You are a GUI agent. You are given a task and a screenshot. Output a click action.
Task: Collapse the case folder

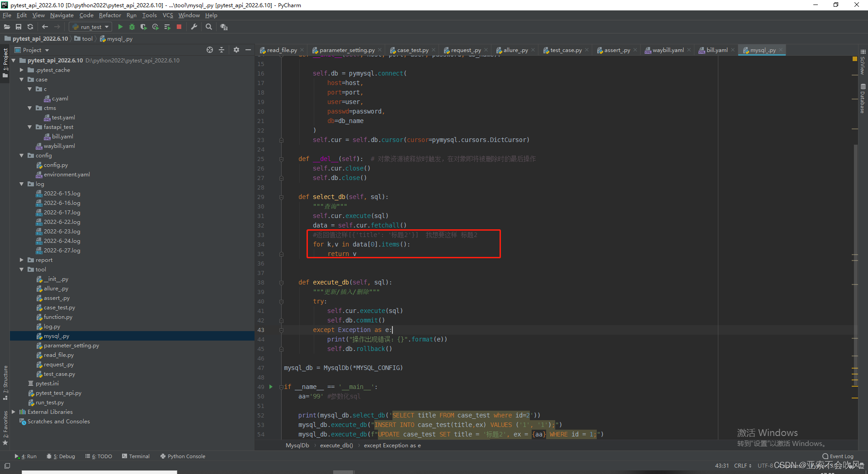pyautogui.click(x=22, y=80)
